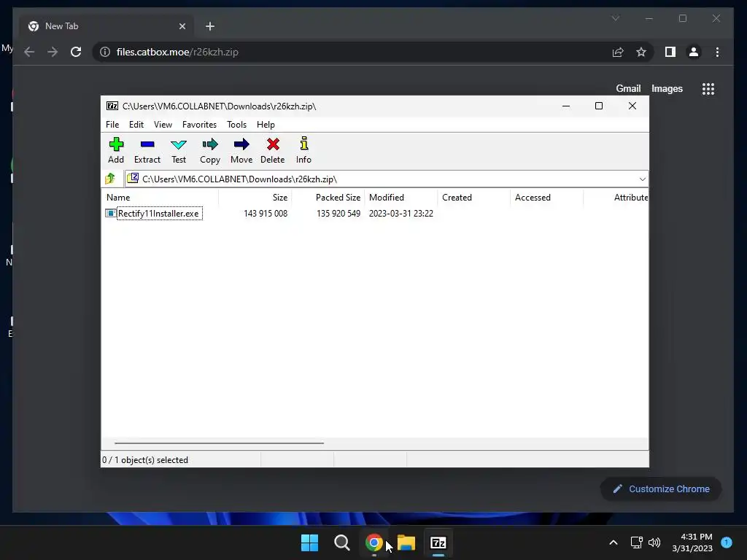Go forward in Chrome browser
747x560 pixels.
pos(53,52)
